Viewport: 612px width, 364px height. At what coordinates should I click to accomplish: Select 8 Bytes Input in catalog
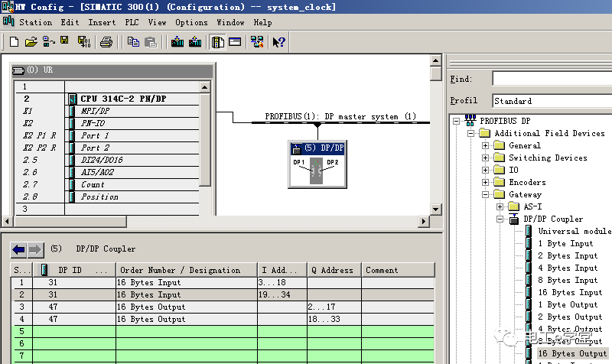tap(568, 280)
